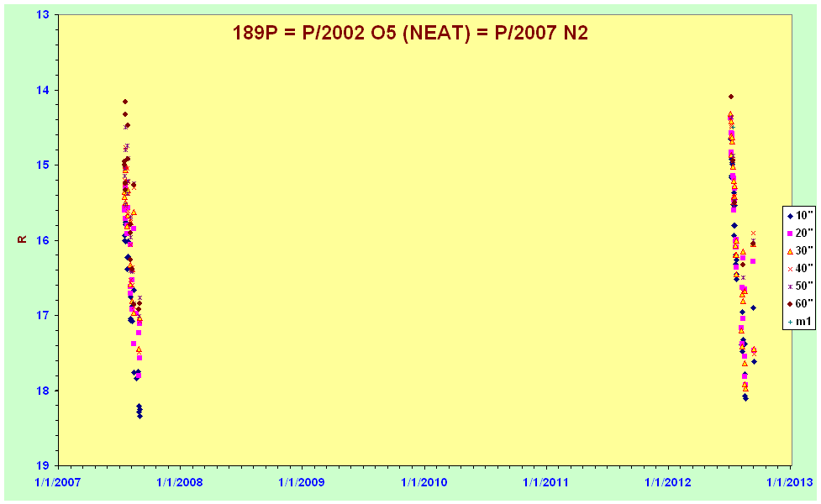Click the 50" legend entry
This screenshot has height=504, width=821.
point(800,286)
